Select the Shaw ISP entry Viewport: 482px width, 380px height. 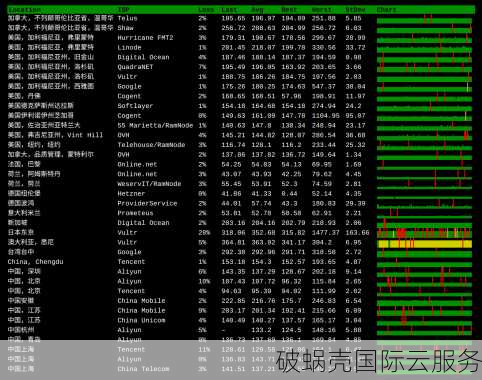[x=125, y=28]
